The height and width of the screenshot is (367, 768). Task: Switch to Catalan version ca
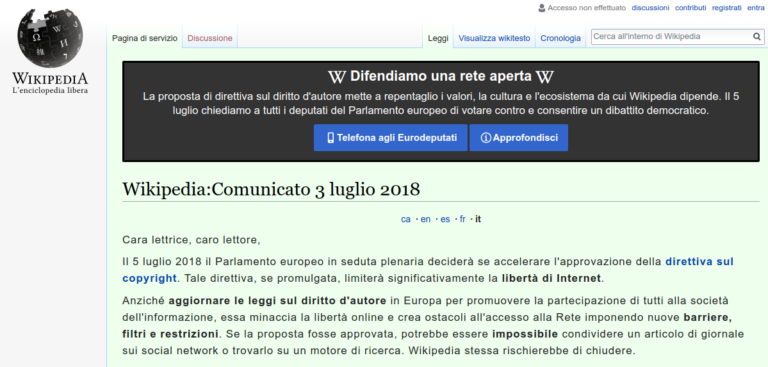[406, 219]
